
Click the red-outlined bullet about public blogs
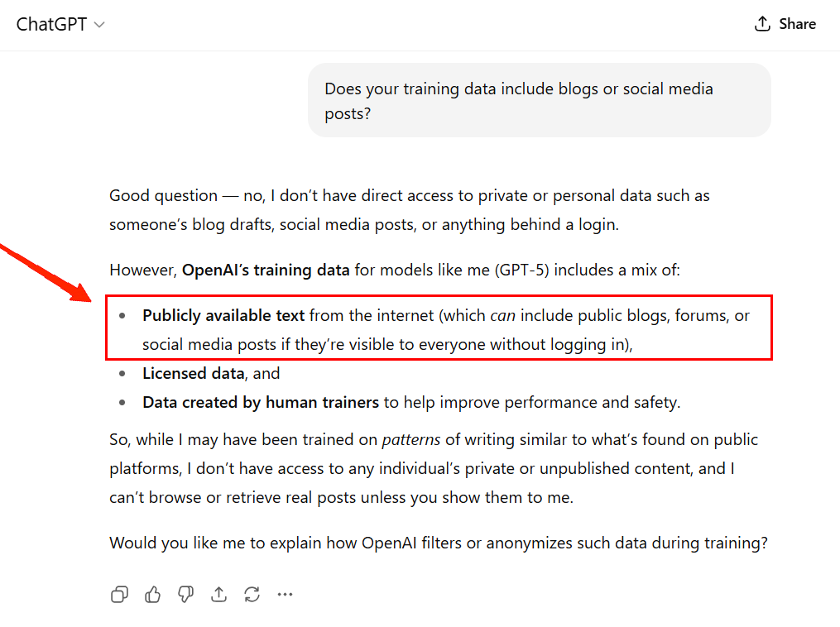(x=438, y=328)
